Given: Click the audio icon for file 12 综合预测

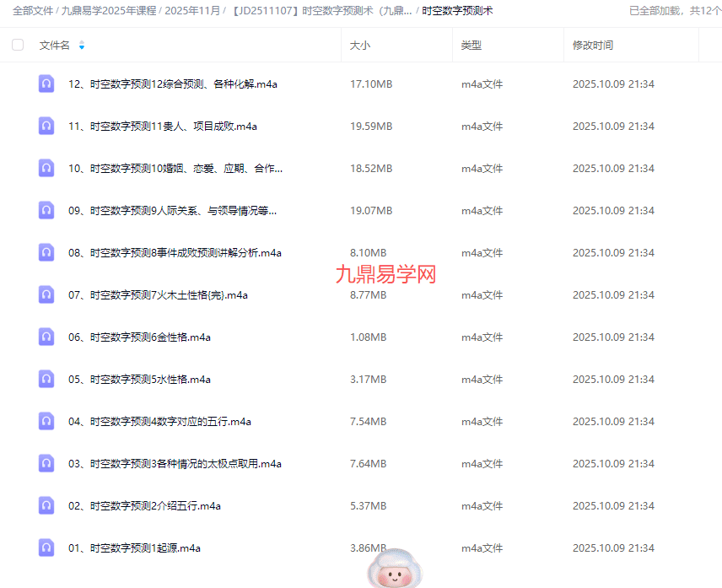Looking at the screenshot, I should tap(46, 84).
